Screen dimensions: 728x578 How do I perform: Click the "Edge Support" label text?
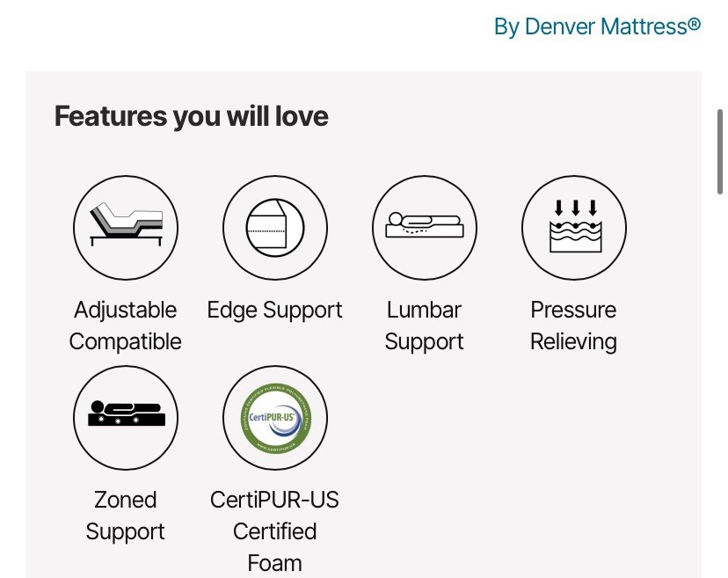click(x=275, y=311)
